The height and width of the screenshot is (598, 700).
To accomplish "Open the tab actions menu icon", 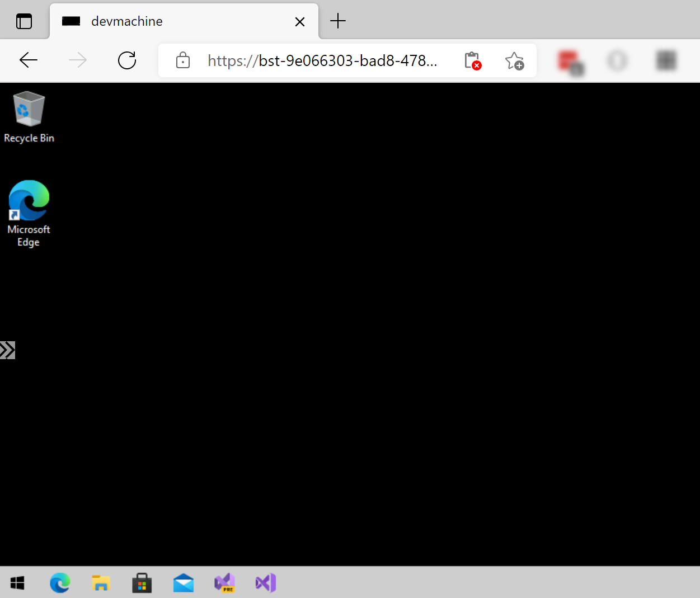I will [x=24, y=21].
